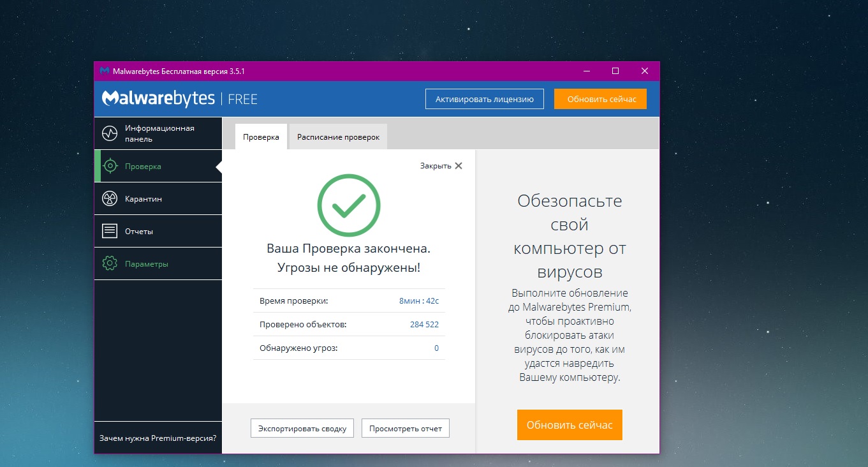Switch to the Проверка tab
Screen dimensions: 868x467
tap(261, 137)
